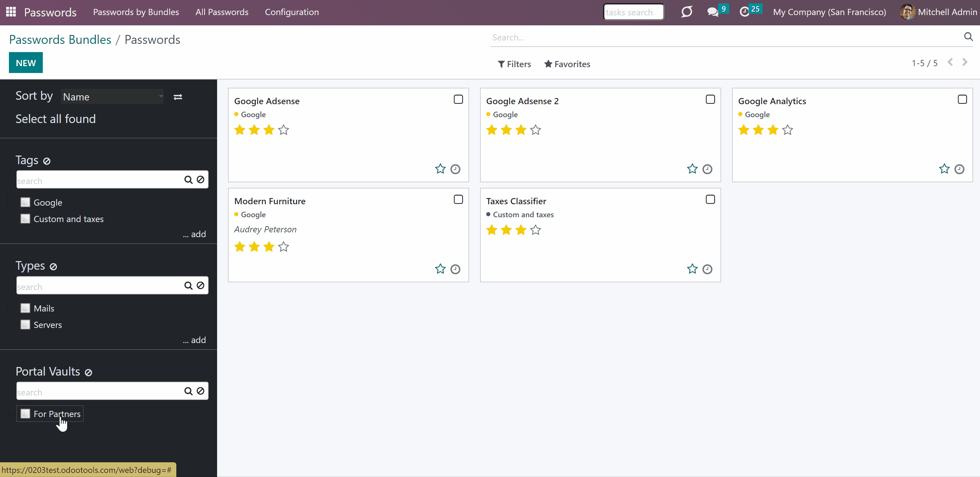
Task: Mark Google Analytics as favorite
Action: coord(944,169)
